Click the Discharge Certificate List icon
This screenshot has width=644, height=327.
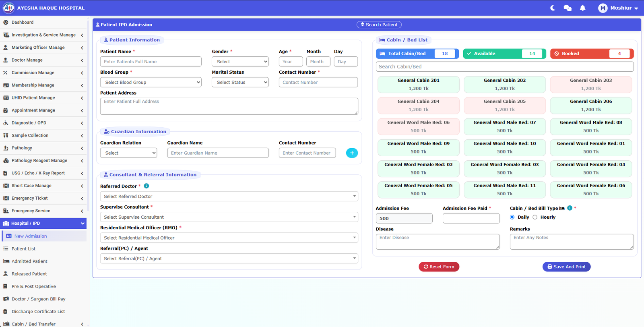coord(6,311)
